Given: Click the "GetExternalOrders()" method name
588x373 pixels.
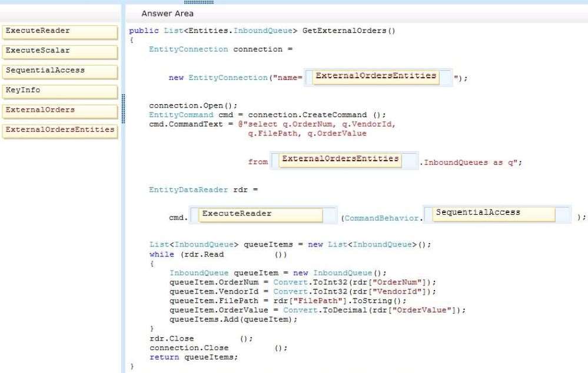Looking at the screenshot, I should coord(349,31).
